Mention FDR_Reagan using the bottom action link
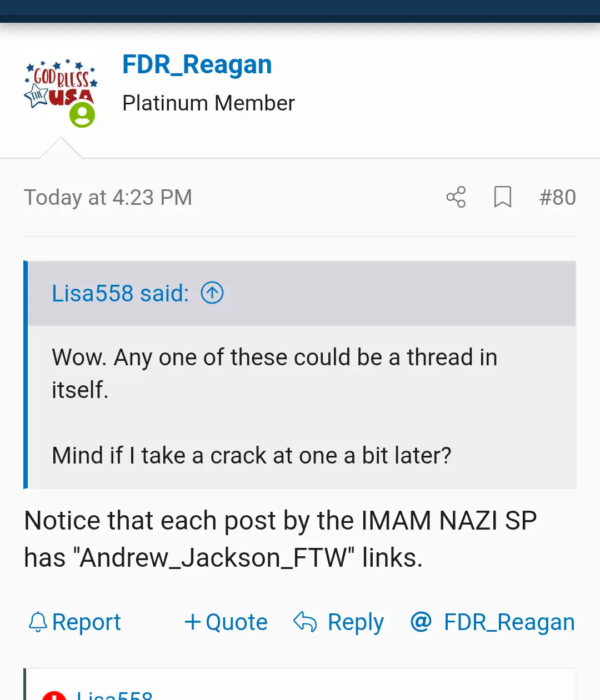Viewport: 600px width, 700px height. tap(509, 622)
